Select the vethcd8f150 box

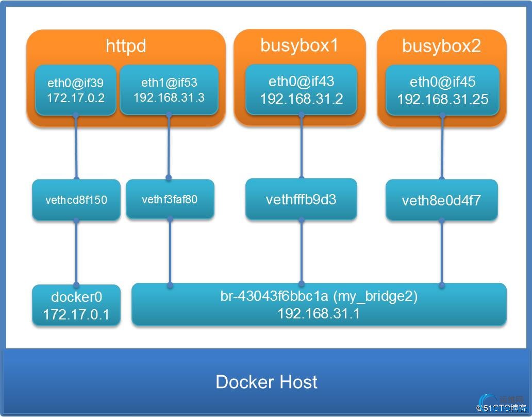tap(76, 200)
